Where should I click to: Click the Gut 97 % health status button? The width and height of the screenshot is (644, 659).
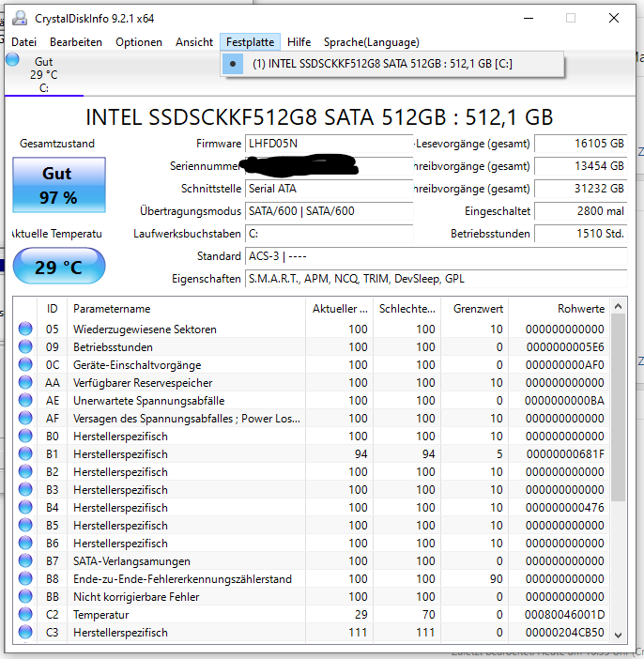(x=59, y=185)
